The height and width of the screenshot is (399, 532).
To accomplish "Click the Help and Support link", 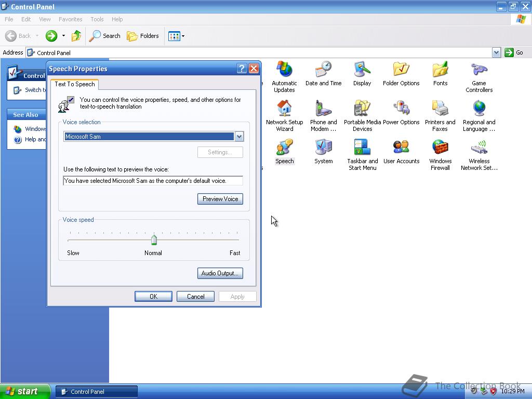I will [30, 139].
